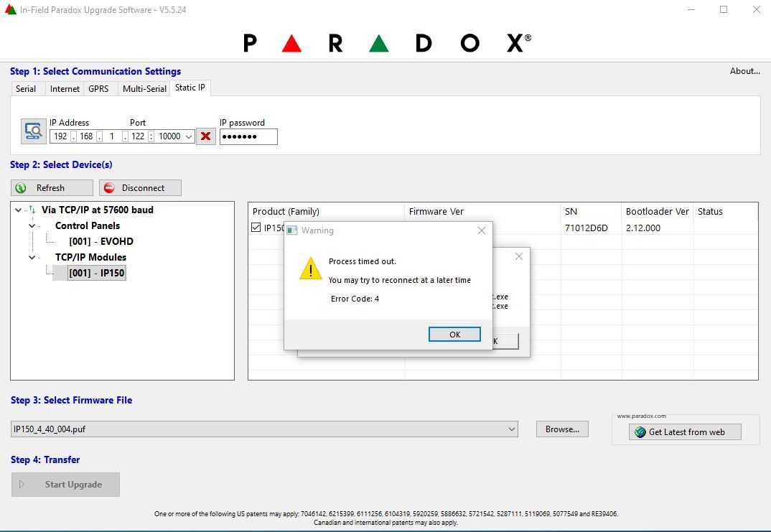Click OK in the Warning dialog

(454, 335)
